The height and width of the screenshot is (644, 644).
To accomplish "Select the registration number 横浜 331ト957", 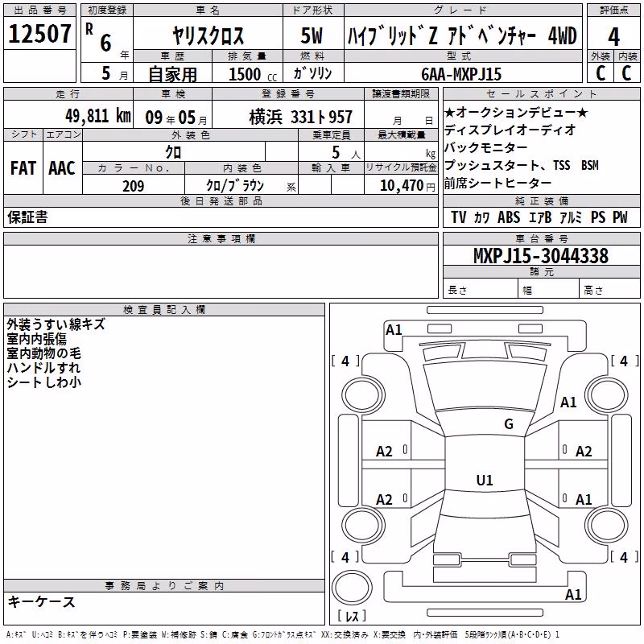I will click(x=300, y=118).
